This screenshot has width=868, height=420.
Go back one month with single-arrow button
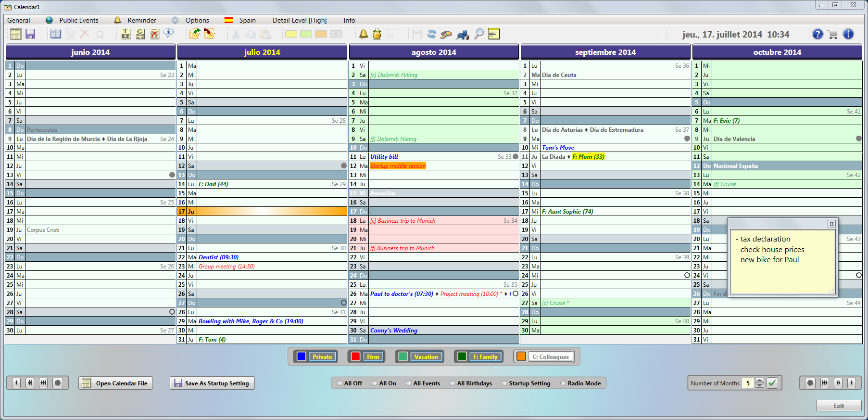(16, 383)
